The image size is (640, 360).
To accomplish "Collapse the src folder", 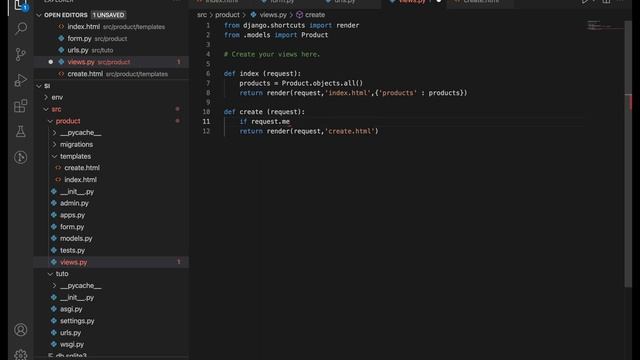I will coord(46,109).
